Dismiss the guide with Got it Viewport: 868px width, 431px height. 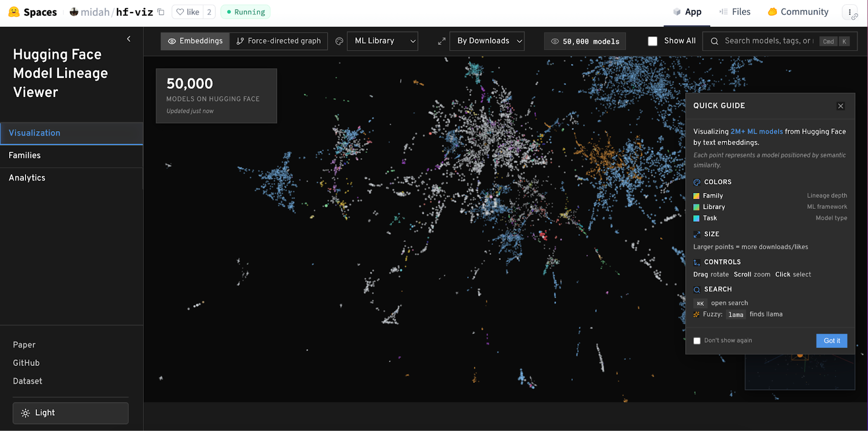[832, 341]
